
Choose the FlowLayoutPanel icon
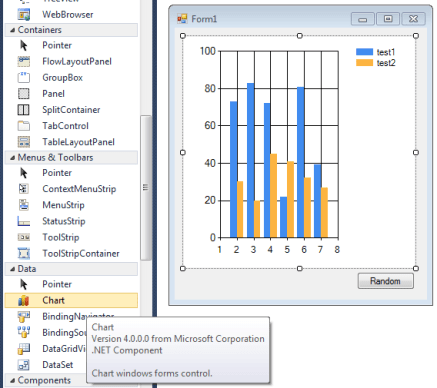[x=24, y=61]
